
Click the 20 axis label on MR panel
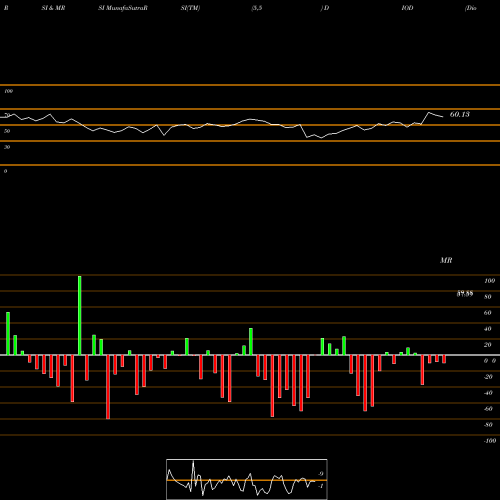tap(488, 345)
